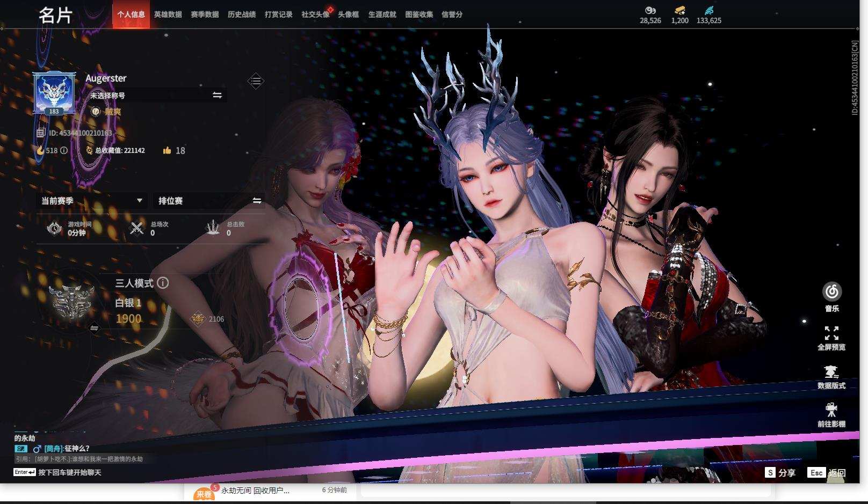868x504 pixels.
Task: Open the 英雄数据 tab
Action: [x=168, y=14]
